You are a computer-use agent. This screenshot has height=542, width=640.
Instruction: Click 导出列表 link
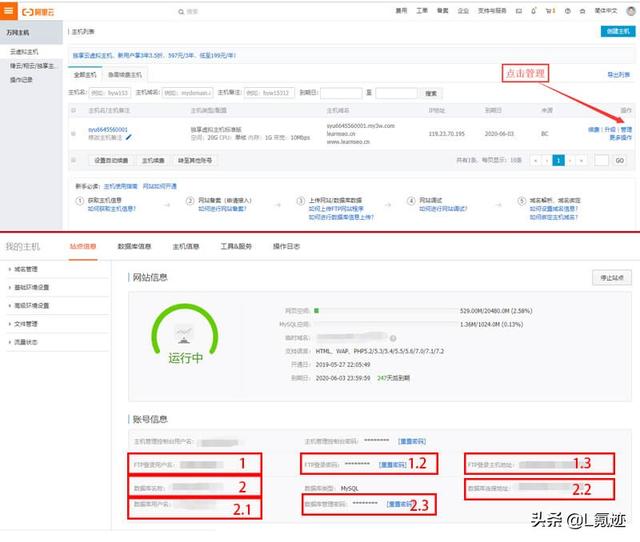[618, 75]
